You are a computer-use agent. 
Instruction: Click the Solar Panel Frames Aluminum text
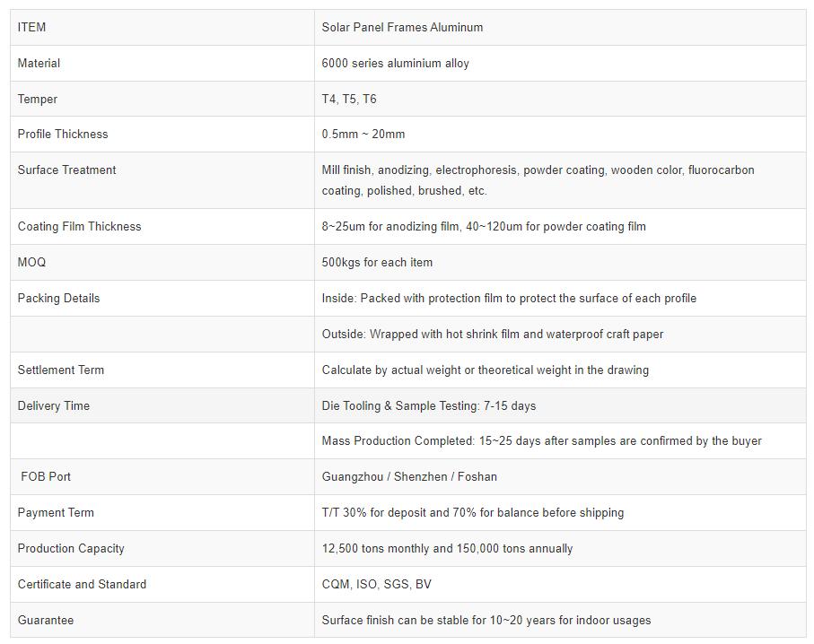click(402, 28)
